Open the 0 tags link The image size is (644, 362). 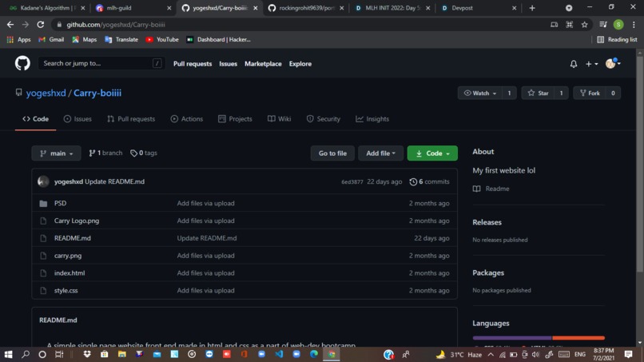[144, 153]
